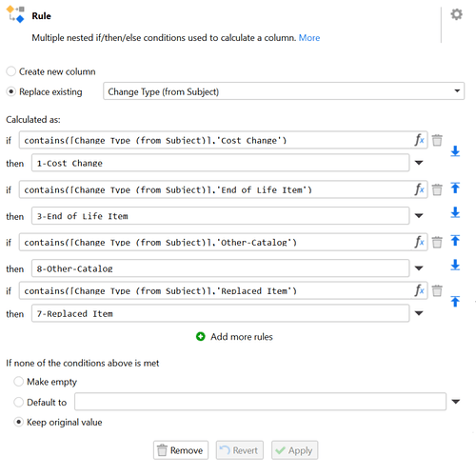The width and height of the screenshot is (476, 476).
Task: Open formula editor for 'Replaced Item' condition
Action: (419, 290)
